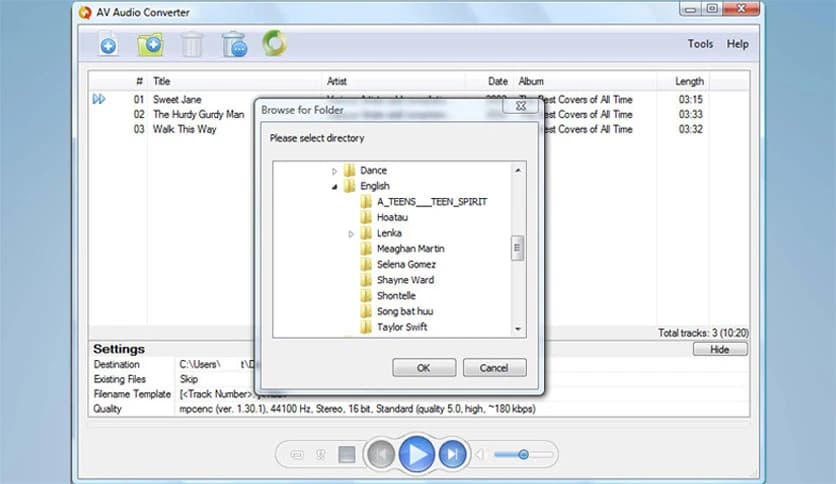Click the shuffle icon in player bar
Image resolution: width=836 pixels, height=484 pixels.
pyautogui.click(x=320, y=455)
